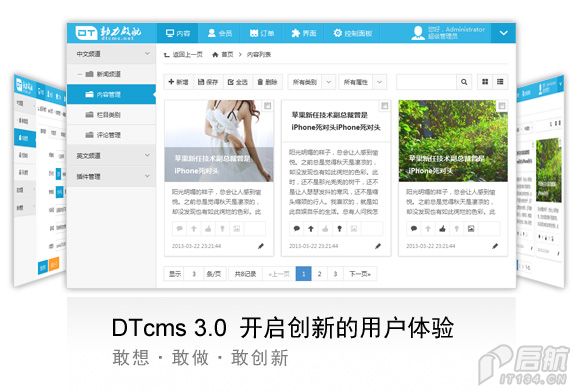The image size is (580, 392).
Task: Tick checkbox on the text-only middle card
Action: [385, 106]
